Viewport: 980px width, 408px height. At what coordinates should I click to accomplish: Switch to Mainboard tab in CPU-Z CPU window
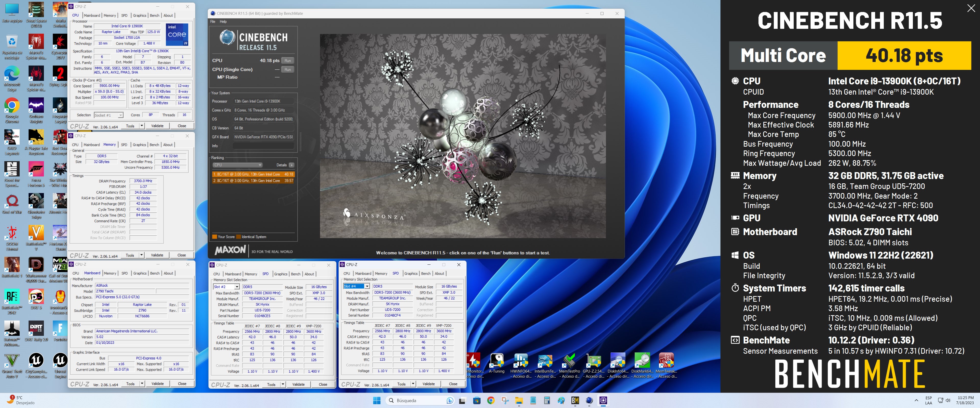(92, 16)
